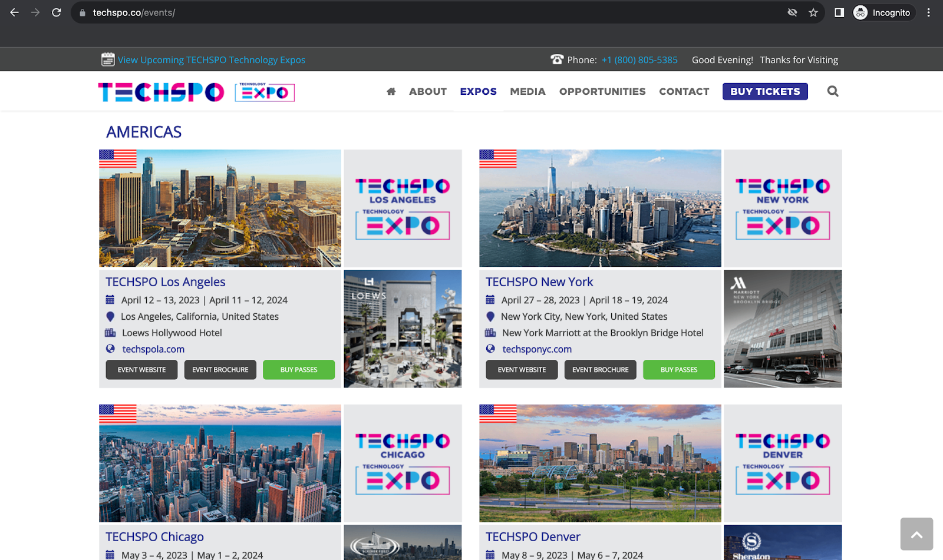Click Sheraton hotel photo on Denver card
The image size is (943, 560).
tap(783, 542)
